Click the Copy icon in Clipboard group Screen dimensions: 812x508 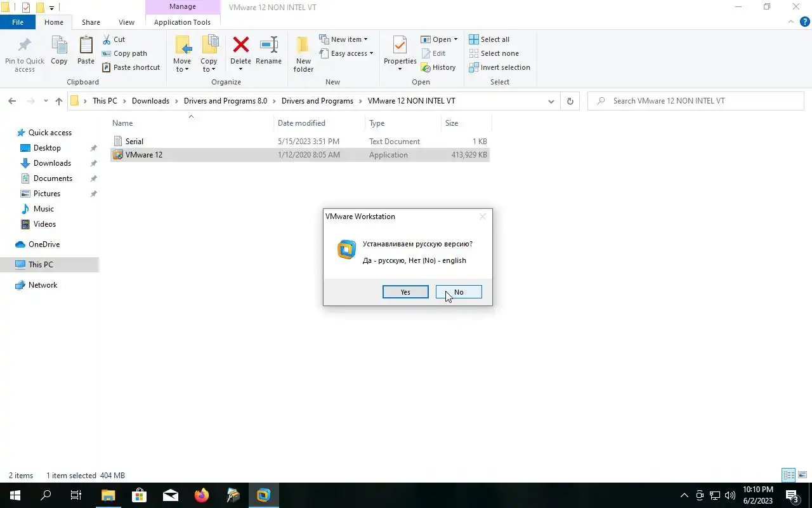pyautogui.click(x=59, y=51)
